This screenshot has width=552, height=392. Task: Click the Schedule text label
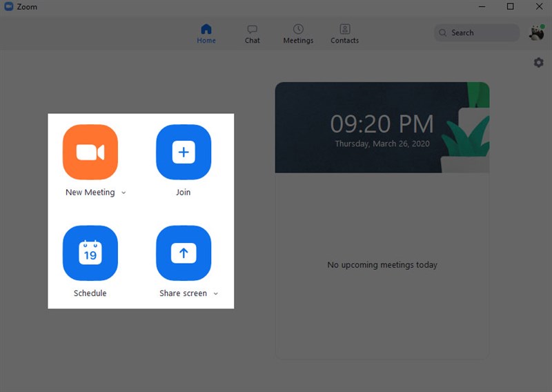coord(90,293)
